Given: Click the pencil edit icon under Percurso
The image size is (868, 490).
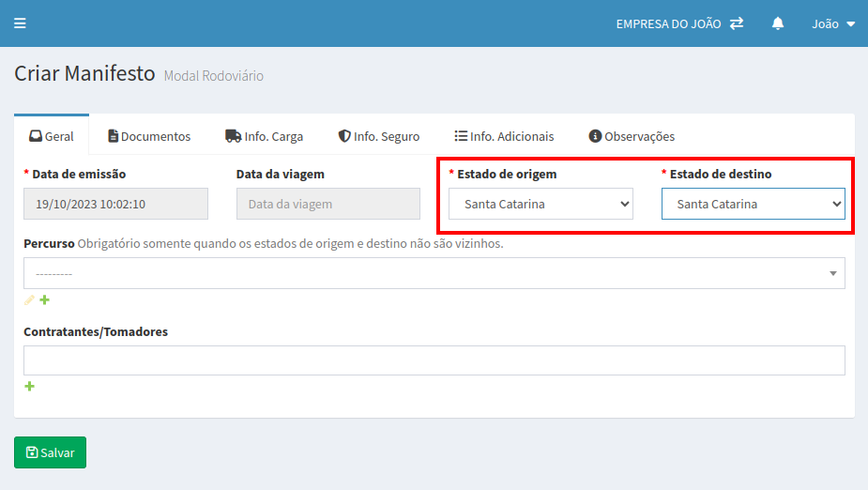Looking at the screenshot, I should pos(29,300).
